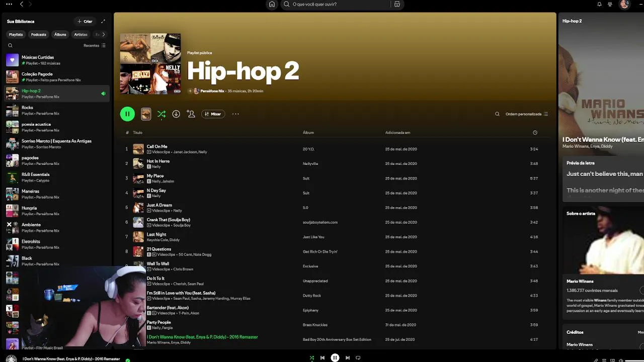Expand the library to full view
This screenshot has height=362, width=644.
(x=103, y=21)
